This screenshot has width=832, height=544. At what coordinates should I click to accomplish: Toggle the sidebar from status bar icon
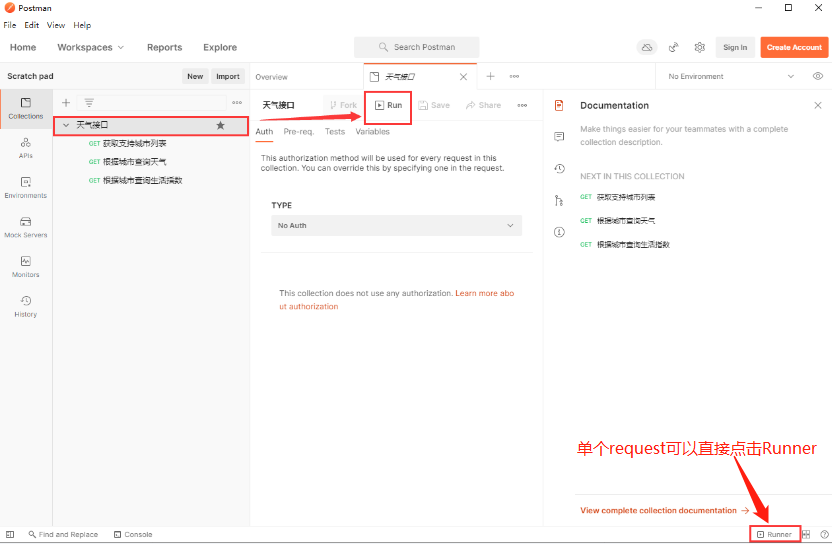10,534
